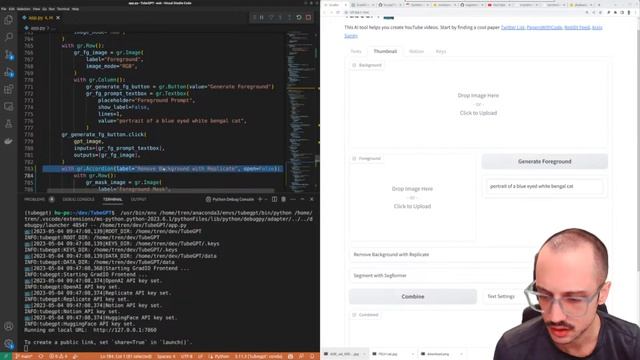Image resolution: width=640 pixels, height=360 pixels.
Task: Open the PaperswithCode link
Action: click(x=544, y=27)
